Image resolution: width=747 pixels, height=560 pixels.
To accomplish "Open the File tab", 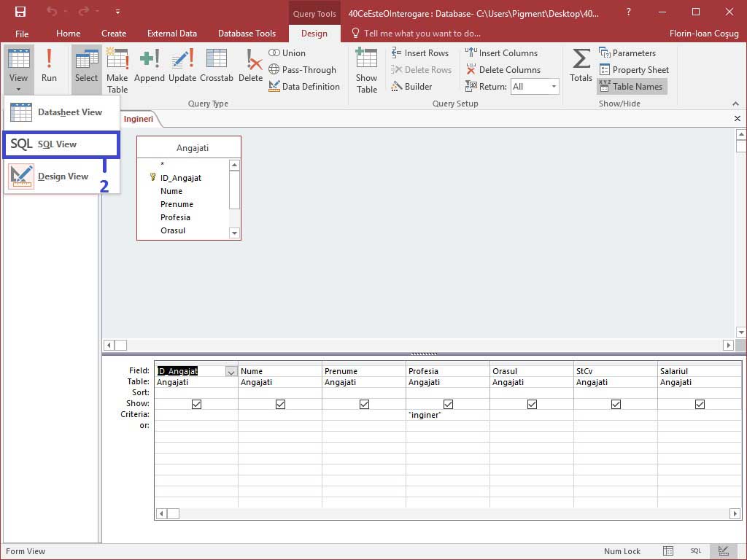I will (x=22, y=34).
